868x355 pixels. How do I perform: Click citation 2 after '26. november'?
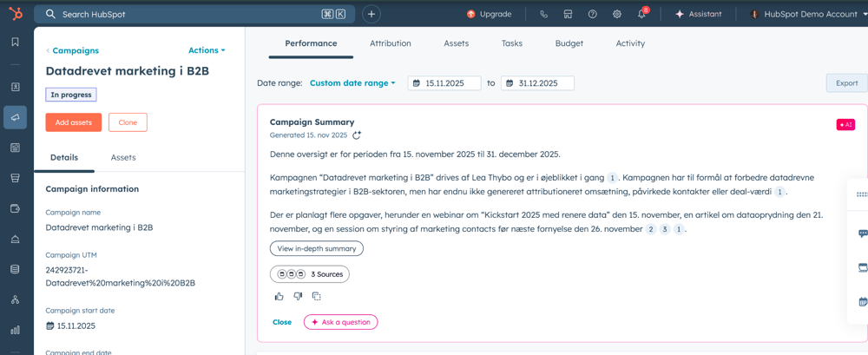tap(651, 229)
